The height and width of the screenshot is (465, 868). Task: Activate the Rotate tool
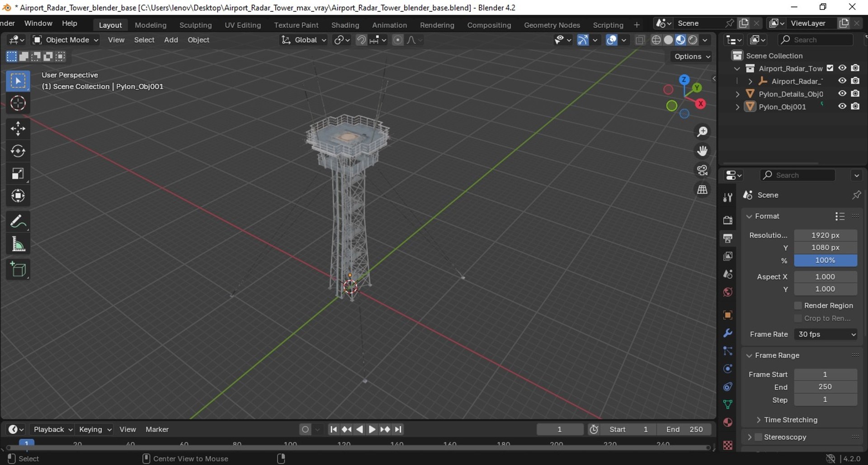tap(18, 151)
